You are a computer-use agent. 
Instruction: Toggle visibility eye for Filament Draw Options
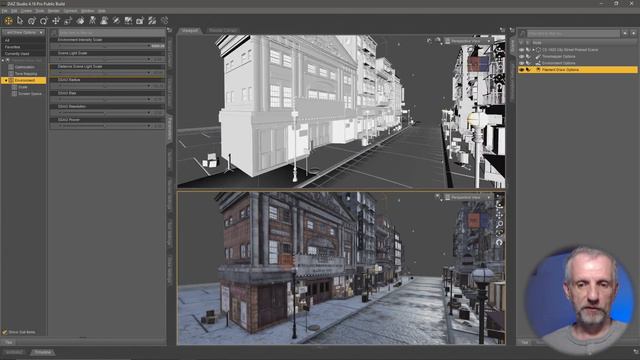(521, 70)
